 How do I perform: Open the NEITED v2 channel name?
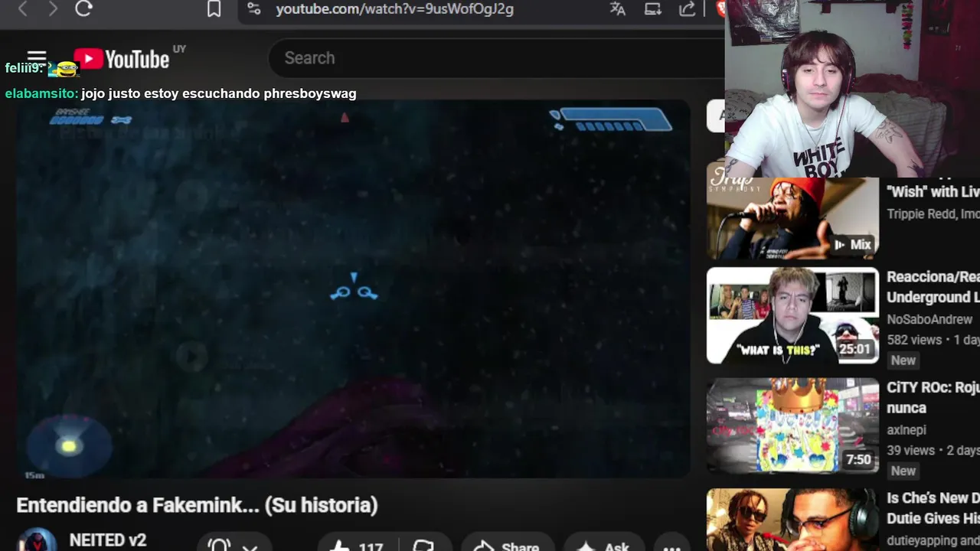107,540
